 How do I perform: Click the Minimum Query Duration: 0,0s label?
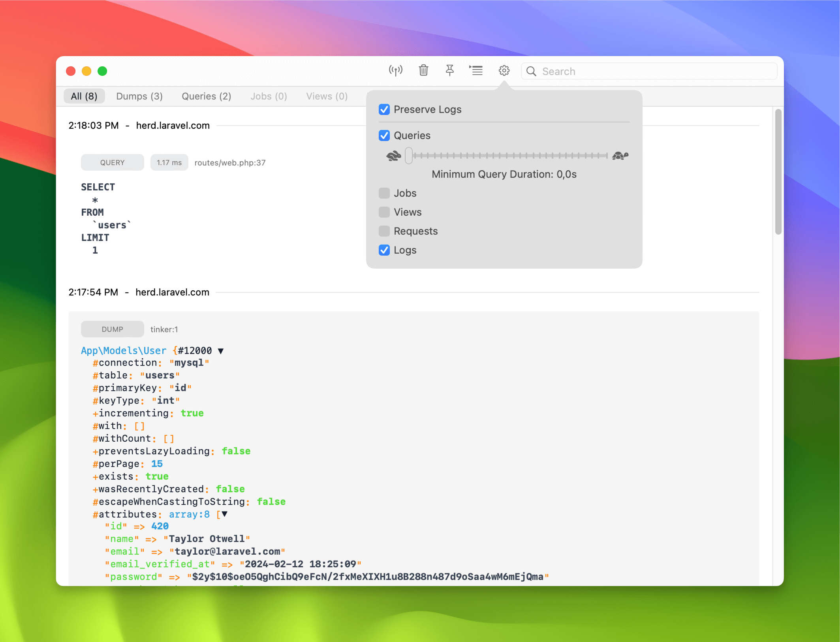[504, 174]
